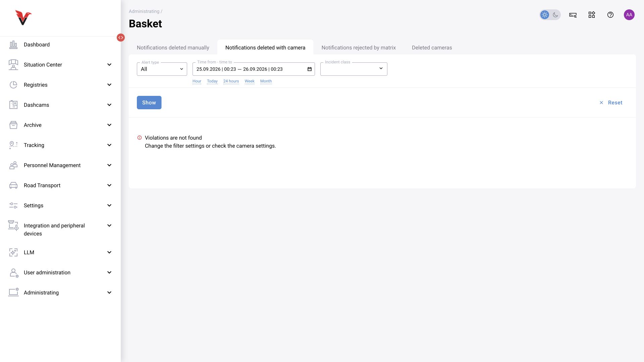The image size is (644, 362).
Task: Toggle the light/dark theme switch
Action: tap(550, 15)
